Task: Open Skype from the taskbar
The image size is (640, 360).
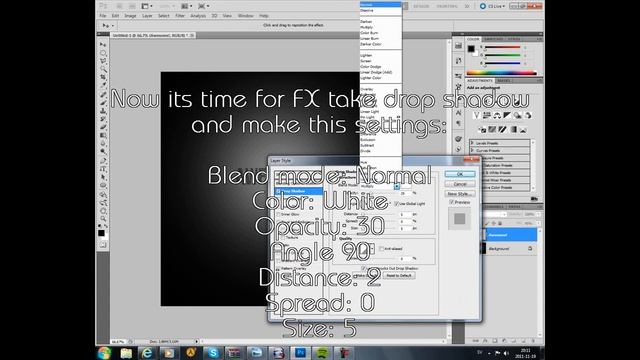Action: pyautogui.click(x=213, y=353)
